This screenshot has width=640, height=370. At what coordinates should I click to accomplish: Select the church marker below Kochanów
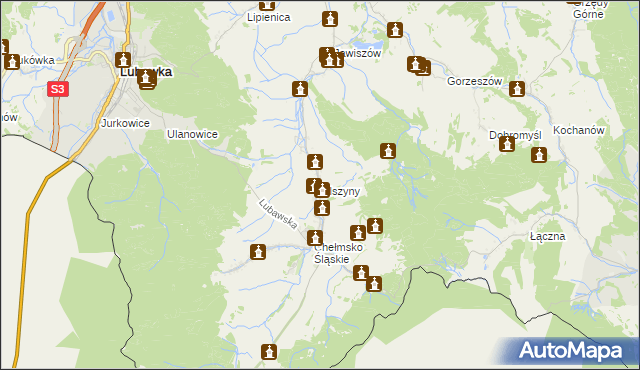click(539, 155)
